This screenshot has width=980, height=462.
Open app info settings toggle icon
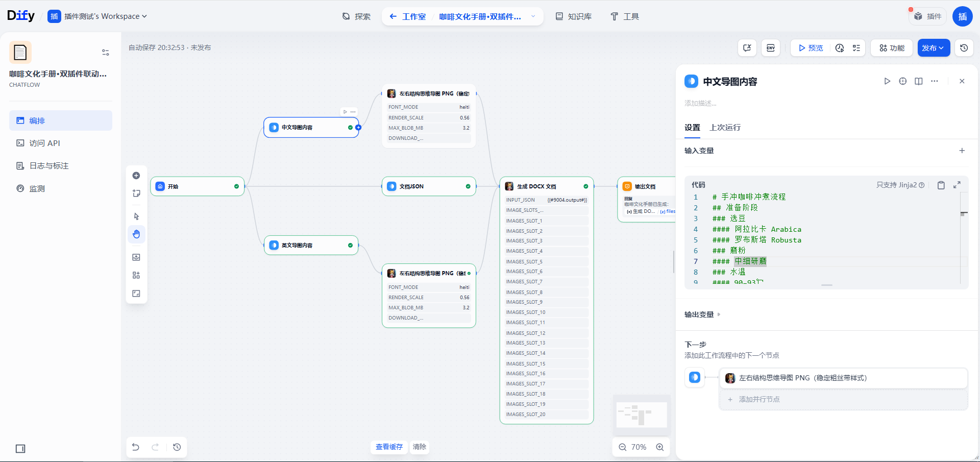[106, 53]
